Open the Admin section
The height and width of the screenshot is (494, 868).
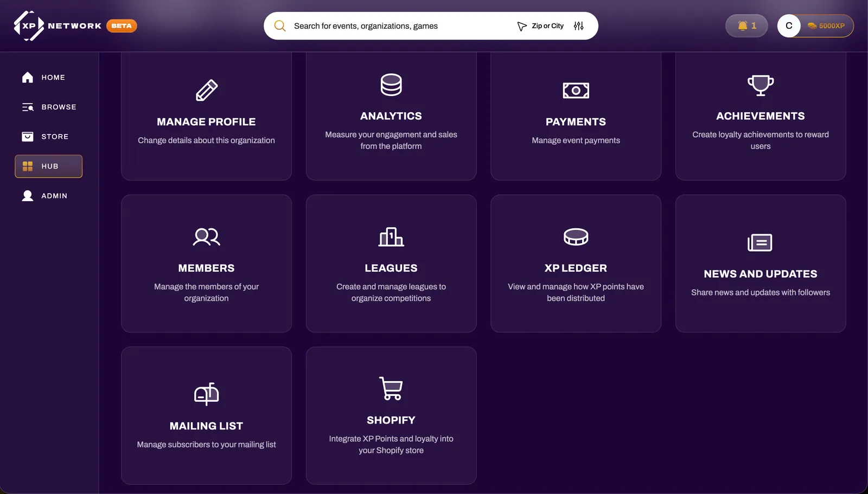coord(49,196)
